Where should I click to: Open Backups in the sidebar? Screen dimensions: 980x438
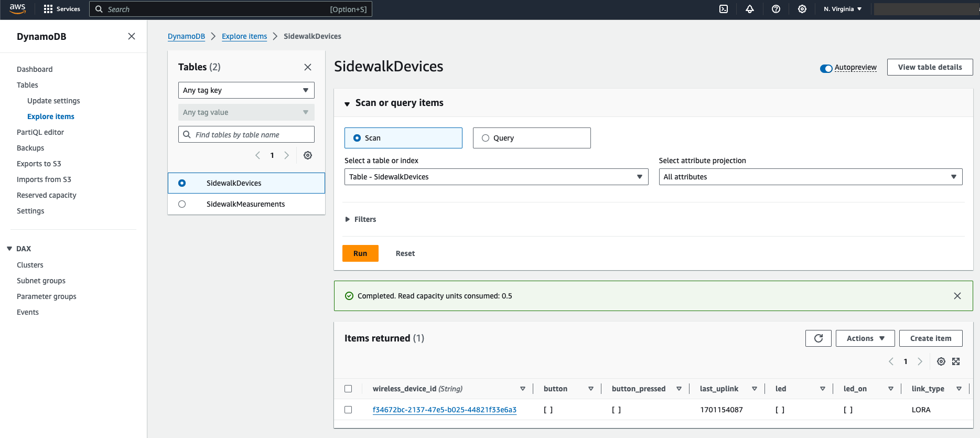click(30, 148)
